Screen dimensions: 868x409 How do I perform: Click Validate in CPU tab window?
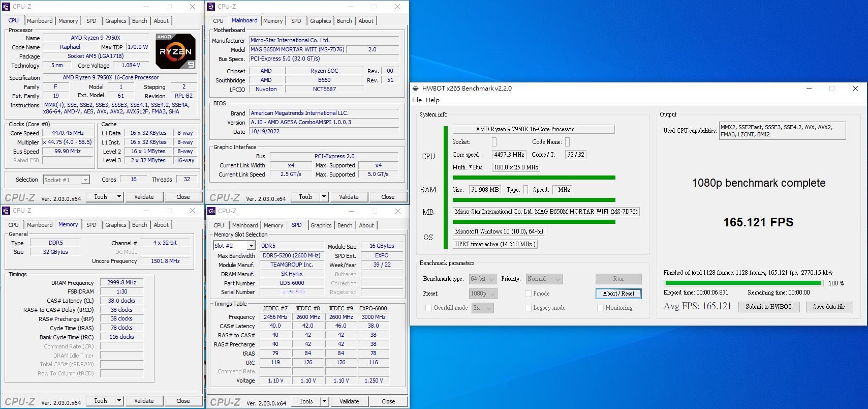click(x=144, y=197)
